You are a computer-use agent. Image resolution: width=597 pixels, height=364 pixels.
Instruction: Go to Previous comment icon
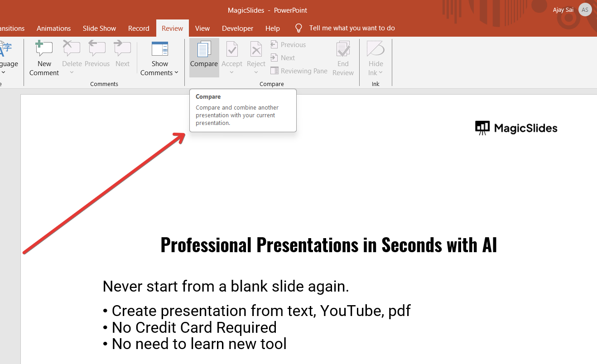[97, 48]
